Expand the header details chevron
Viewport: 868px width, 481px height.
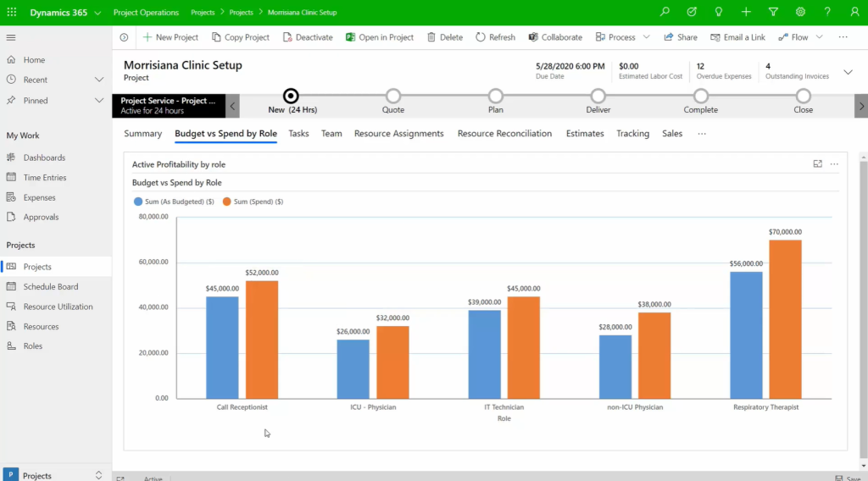coord(848,72)
